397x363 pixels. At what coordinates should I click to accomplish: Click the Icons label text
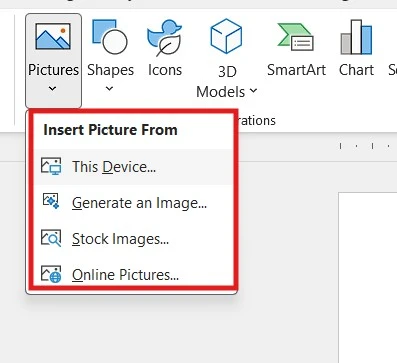tap(165, 70)
